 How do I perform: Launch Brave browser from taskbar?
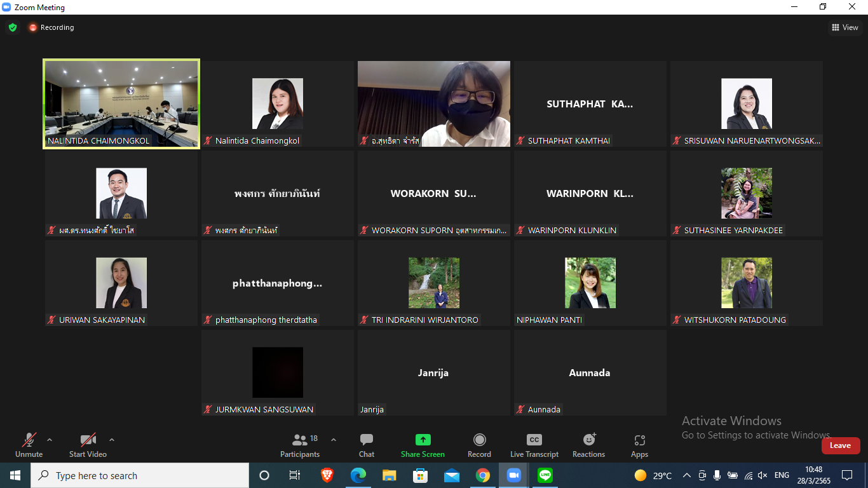pos(327,475)
